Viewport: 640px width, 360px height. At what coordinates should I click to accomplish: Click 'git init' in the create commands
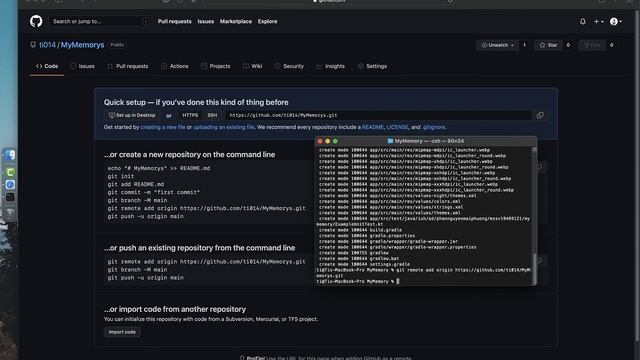[x=121, y=176]
